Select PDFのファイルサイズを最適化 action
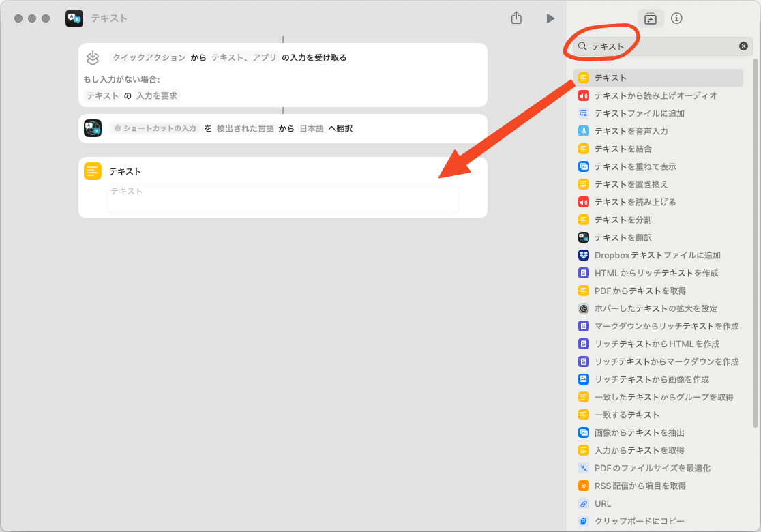 (x=657, y=467)
